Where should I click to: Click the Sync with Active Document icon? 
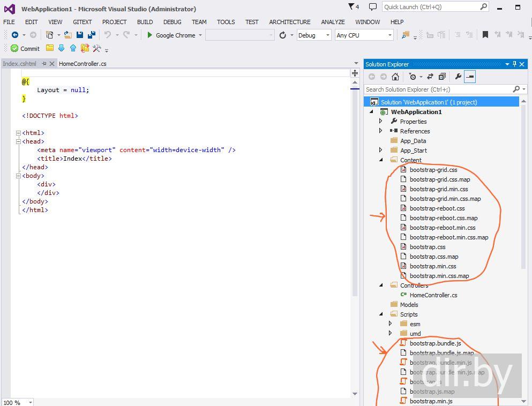click(x=430, y=77)
